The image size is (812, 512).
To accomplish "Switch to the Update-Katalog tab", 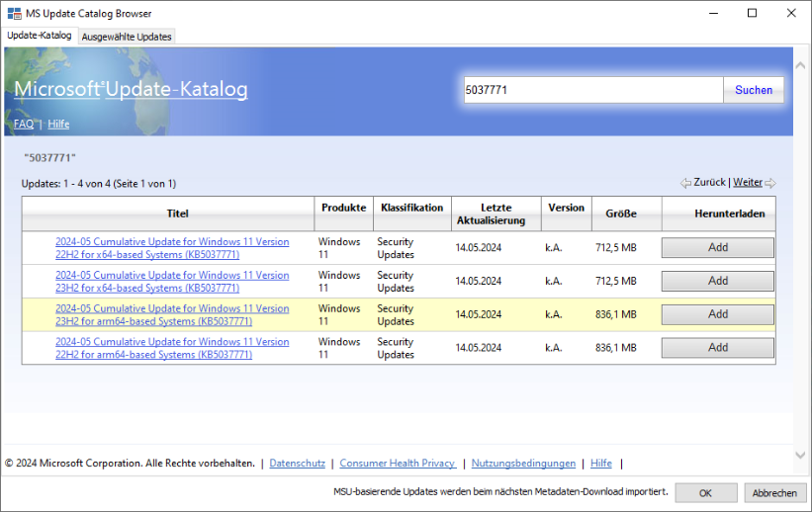I will tap(40, 36).
